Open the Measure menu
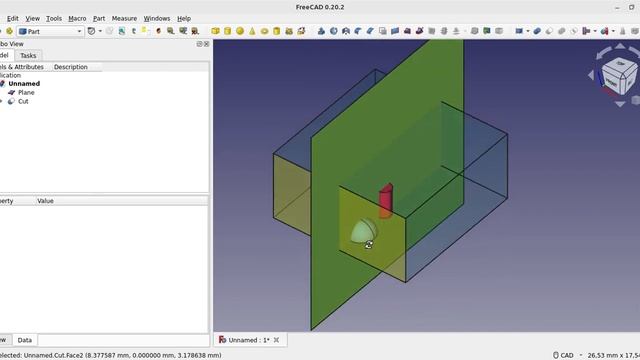This screenshot has height=360, width=640. tap(124, 18)
